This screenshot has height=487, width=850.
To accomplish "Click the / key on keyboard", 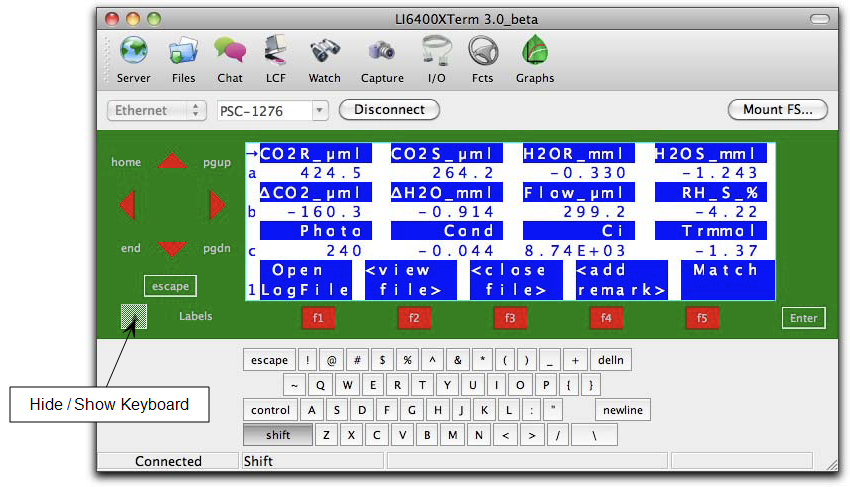I will click(557, 435).
